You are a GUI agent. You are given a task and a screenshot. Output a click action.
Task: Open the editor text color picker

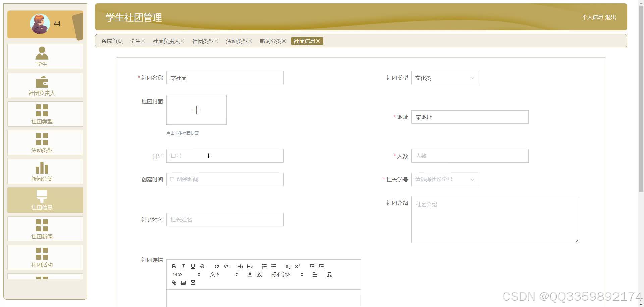[250, 274]
